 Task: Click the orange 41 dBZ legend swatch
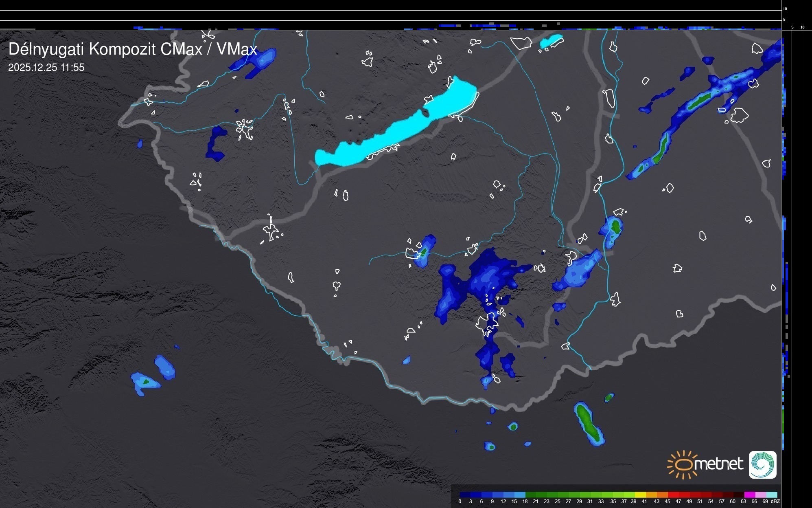click(651, 495)
